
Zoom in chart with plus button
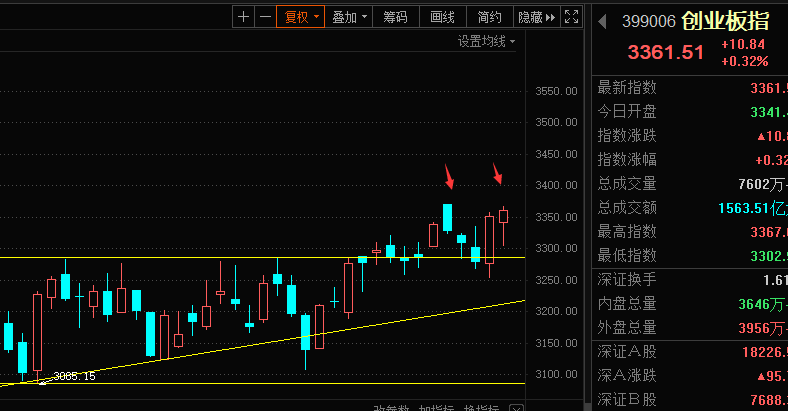click(x=243, y=17)
